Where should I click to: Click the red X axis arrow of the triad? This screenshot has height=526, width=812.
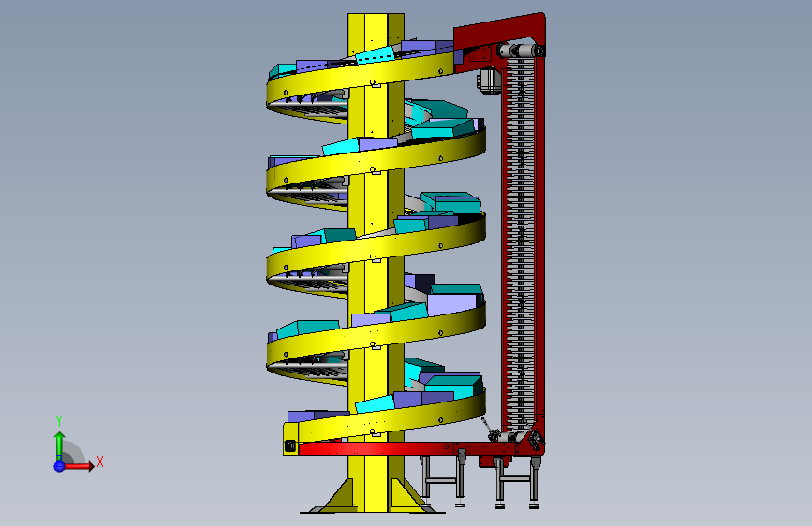click(x=80, y=466)
